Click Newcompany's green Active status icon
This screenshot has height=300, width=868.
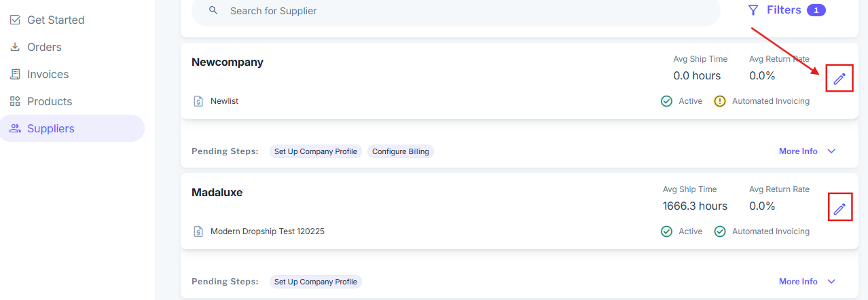tap(667, 101)
